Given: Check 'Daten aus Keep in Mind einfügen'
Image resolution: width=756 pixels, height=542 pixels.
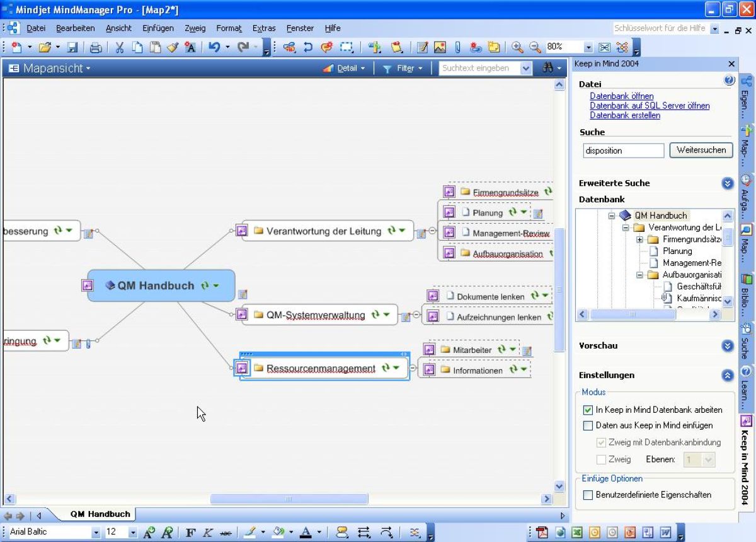Looking at the screenshot, I should 588,425.
